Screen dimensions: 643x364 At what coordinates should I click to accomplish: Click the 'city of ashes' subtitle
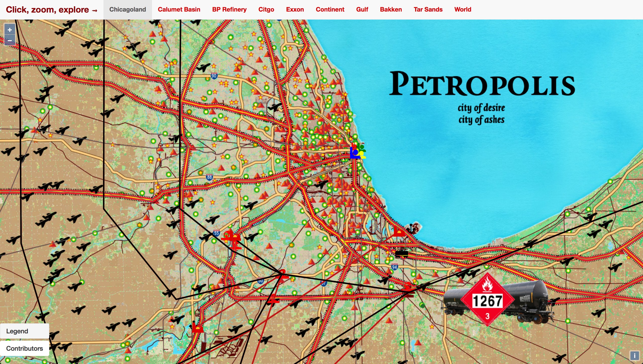(x=481, y=119)
